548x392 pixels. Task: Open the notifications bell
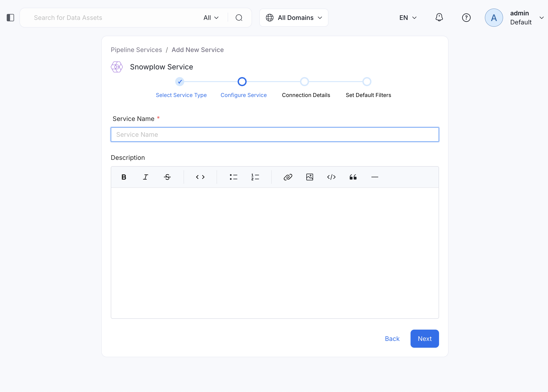(439, 18)
